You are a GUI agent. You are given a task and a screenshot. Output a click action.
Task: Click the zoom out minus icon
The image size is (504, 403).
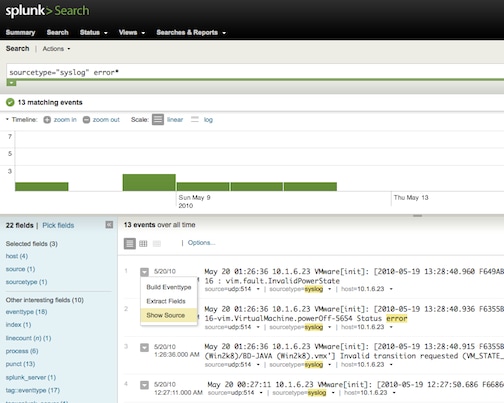[x=86, y=120]
